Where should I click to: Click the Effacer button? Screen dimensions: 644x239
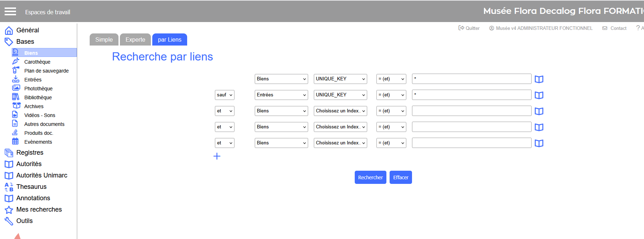tap(401, 177)
